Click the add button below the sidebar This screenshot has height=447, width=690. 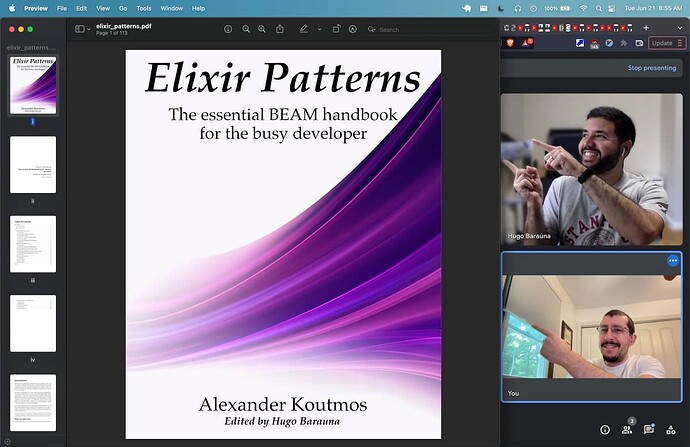coord(7,441)
